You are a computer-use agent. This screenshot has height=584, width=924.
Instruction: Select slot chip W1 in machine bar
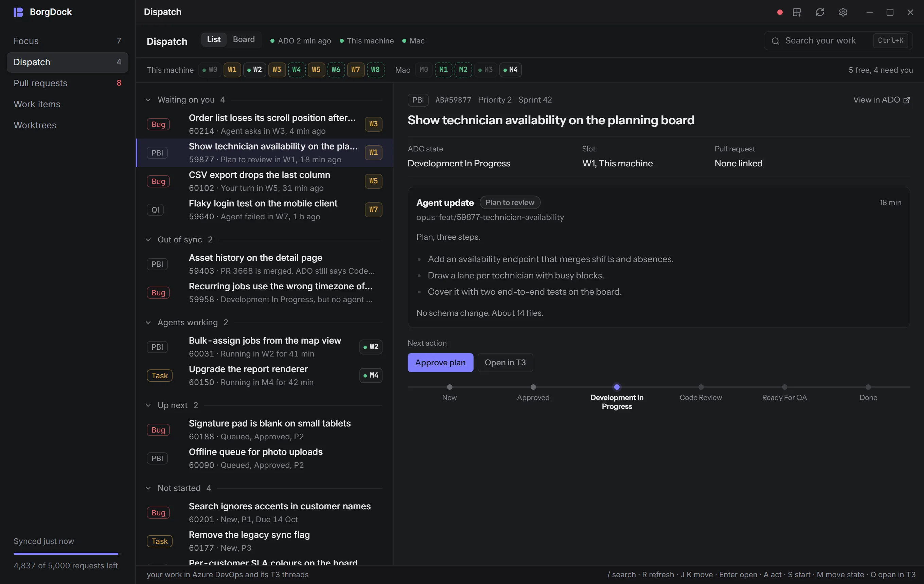tap(232, 70)
